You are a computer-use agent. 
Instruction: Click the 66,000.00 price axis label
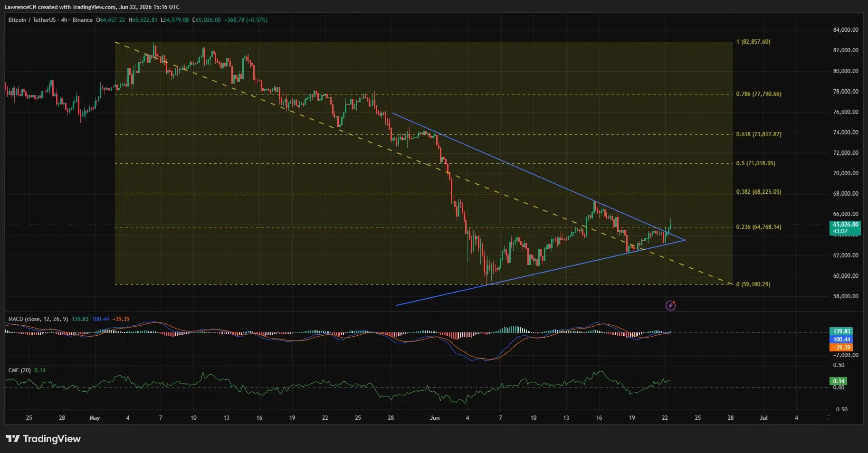(846, 214)
